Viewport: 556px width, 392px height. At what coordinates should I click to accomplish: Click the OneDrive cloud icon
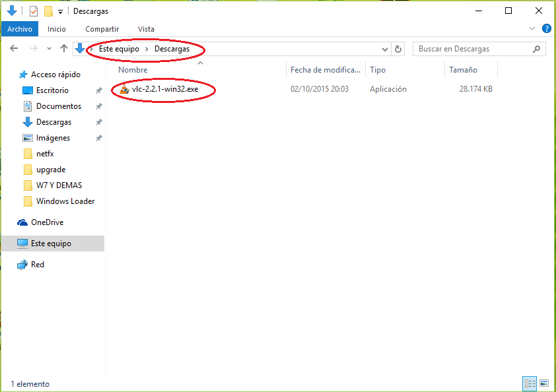22,222
